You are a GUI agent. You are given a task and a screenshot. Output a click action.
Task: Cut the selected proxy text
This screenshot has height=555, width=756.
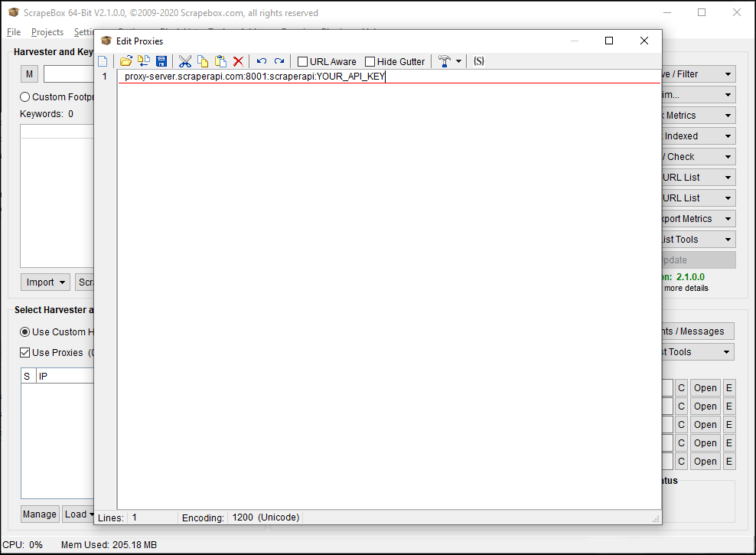coord(185,61)
